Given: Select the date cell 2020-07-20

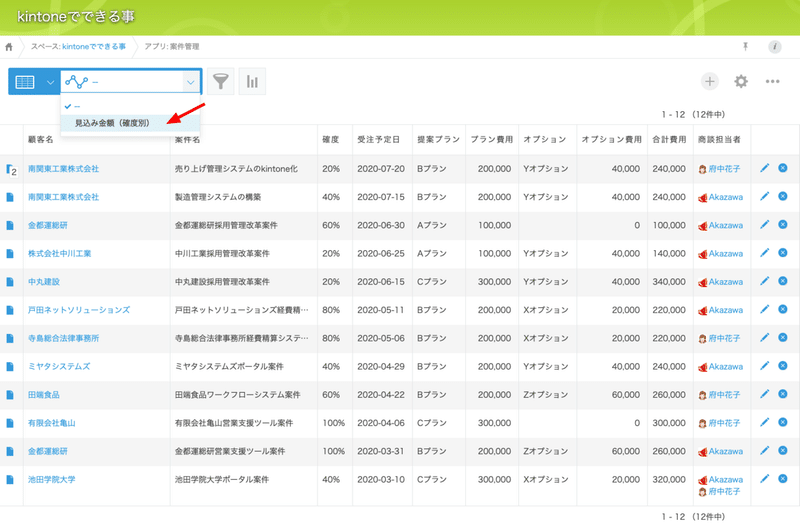Looking at the screenshot, I should [x=381, y=169].
